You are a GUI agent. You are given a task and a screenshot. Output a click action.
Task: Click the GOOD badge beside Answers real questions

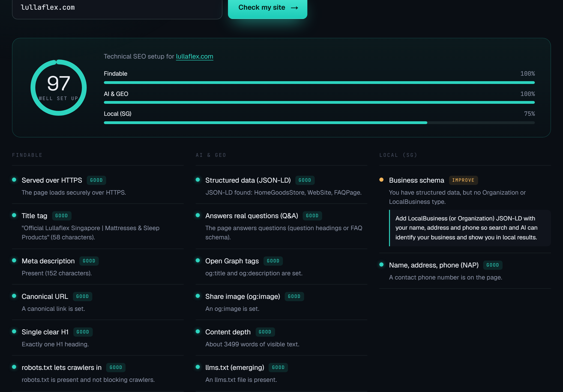(312, 216)
